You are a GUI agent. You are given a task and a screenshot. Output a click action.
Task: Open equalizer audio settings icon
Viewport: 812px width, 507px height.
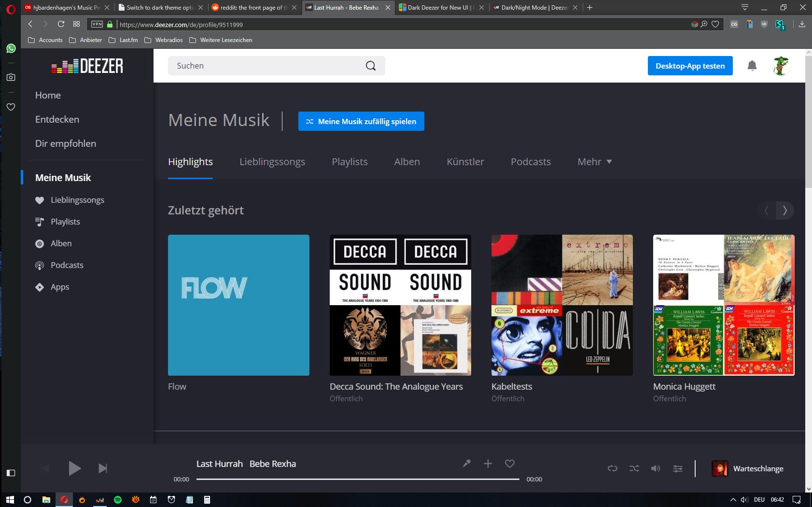pos(678,468)
